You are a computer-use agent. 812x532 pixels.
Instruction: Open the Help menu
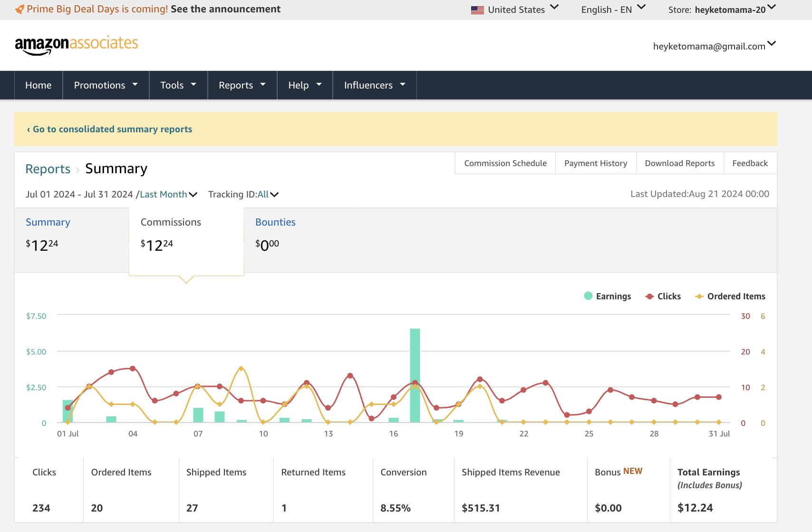[305, 85]
